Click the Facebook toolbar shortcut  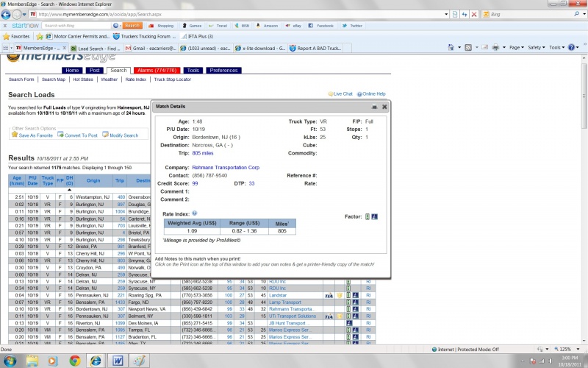click(x=321, y=26)
